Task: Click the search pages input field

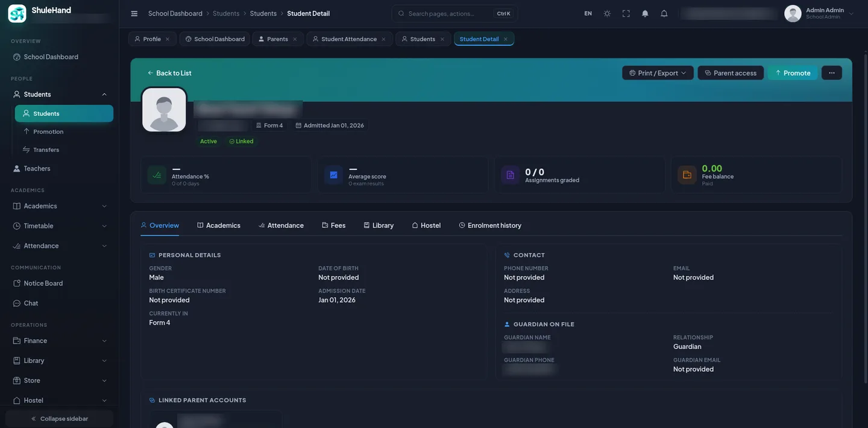Action: point(454,13)
